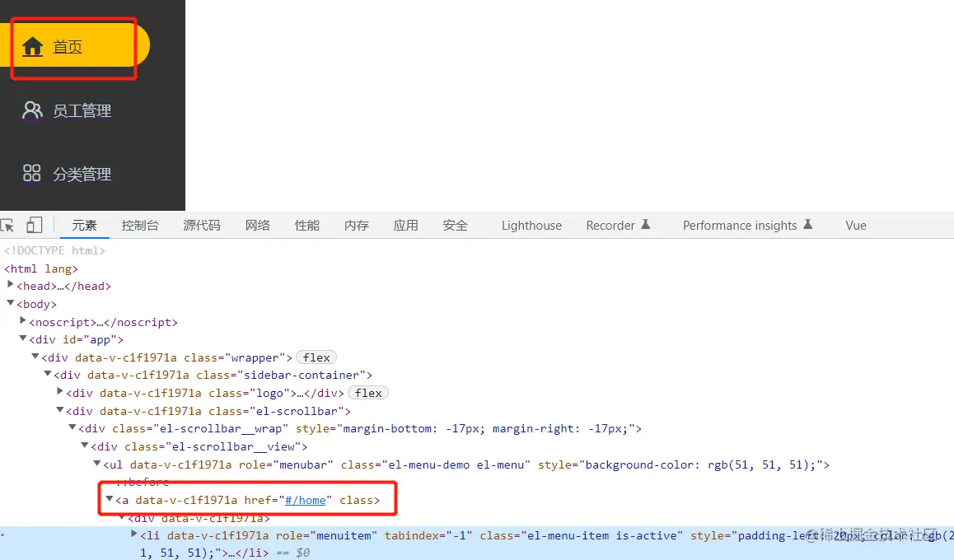954x560 pixels.
Task: Switch to the 元素 tab
Action: pyautogui.click(x=84, y=226)
